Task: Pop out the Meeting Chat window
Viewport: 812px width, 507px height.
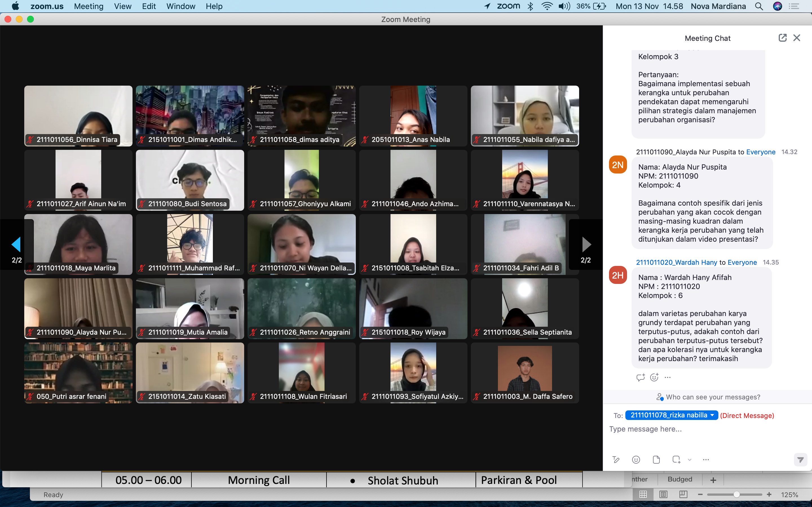Action: pyautogui.click(x=782, y=38)
